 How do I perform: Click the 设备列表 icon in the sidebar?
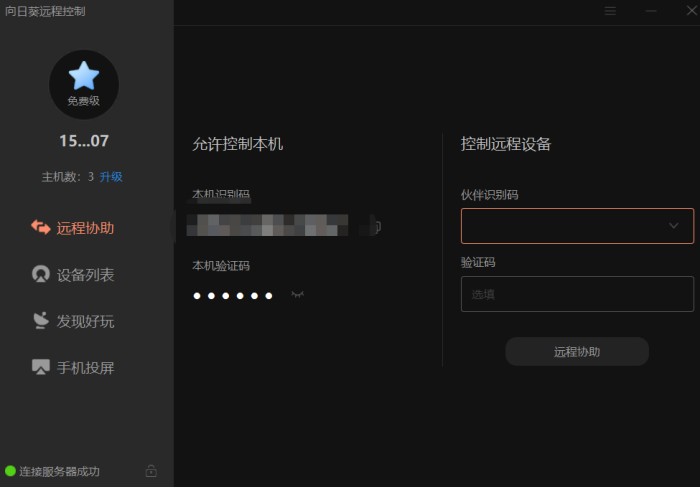coord(41,274)
